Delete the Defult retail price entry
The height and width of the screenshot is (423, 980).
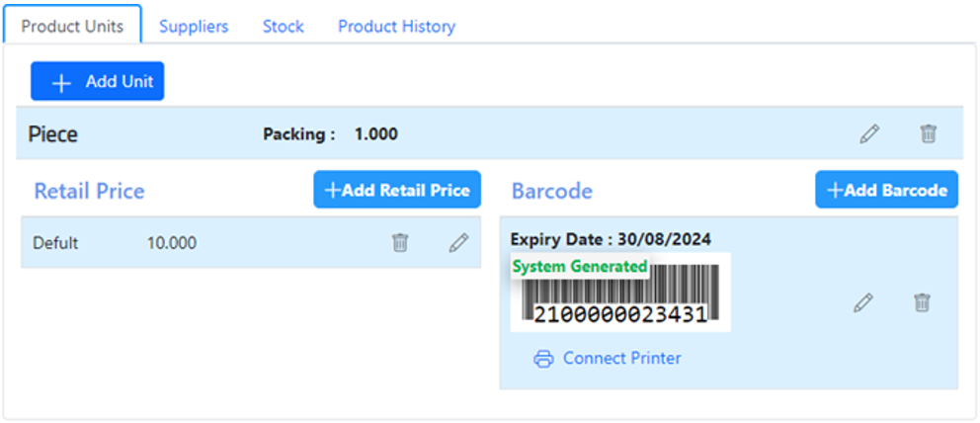400,243
